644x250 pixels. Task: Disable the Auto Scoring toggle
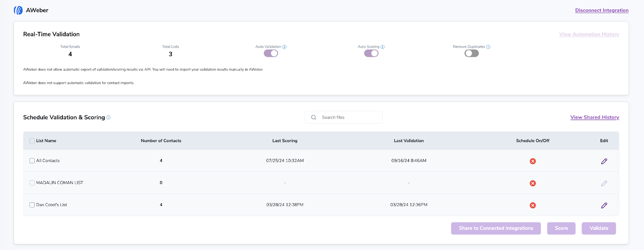pos(371,53)
